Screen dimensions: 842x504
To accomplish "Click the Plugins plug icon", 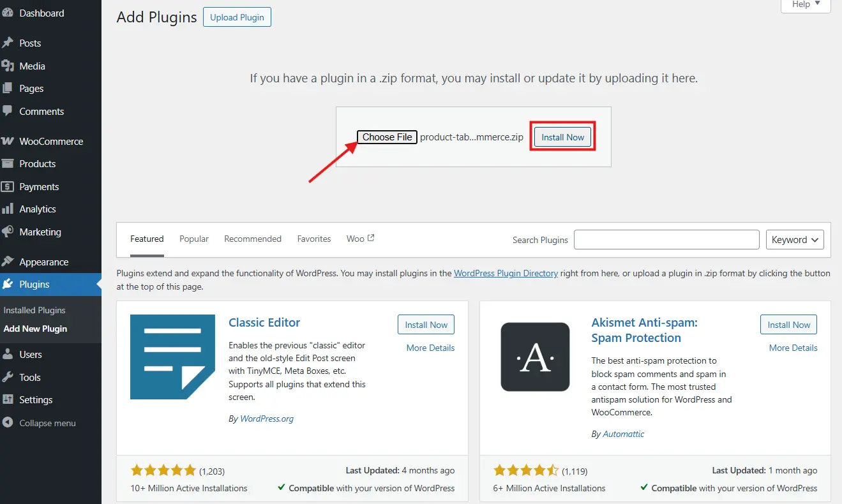I will tap(8, 284).
